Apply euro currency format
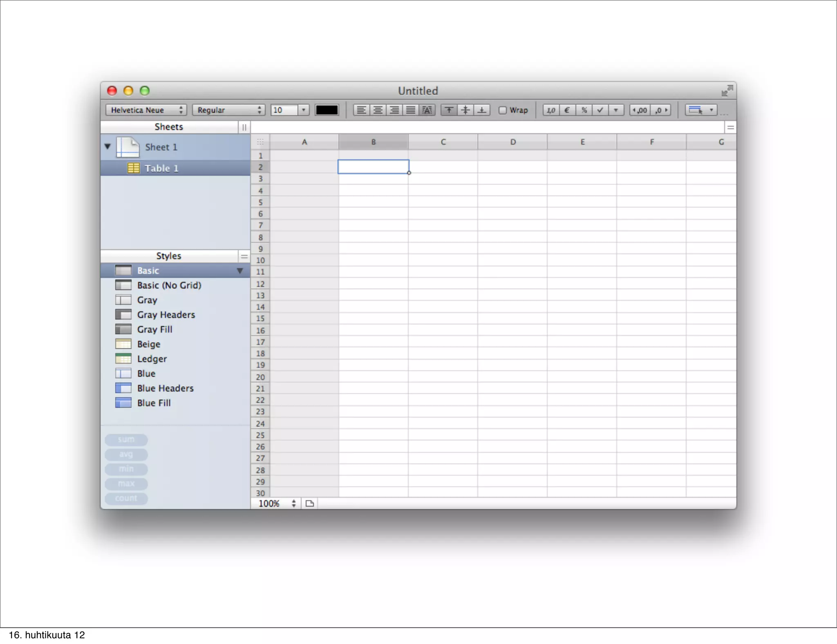This screenshot has width=837, height=644. click(x=567, y=110)
